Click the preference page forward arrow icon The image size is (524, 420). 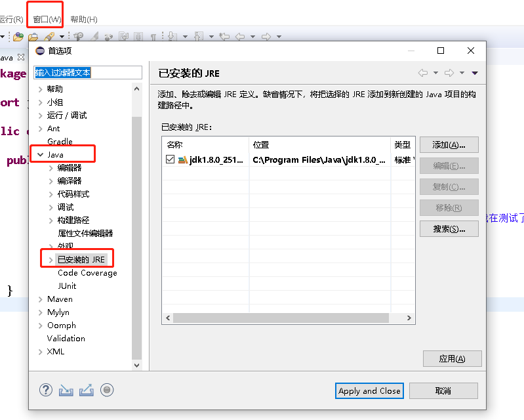pyautogui.click(x=449, y=73)
